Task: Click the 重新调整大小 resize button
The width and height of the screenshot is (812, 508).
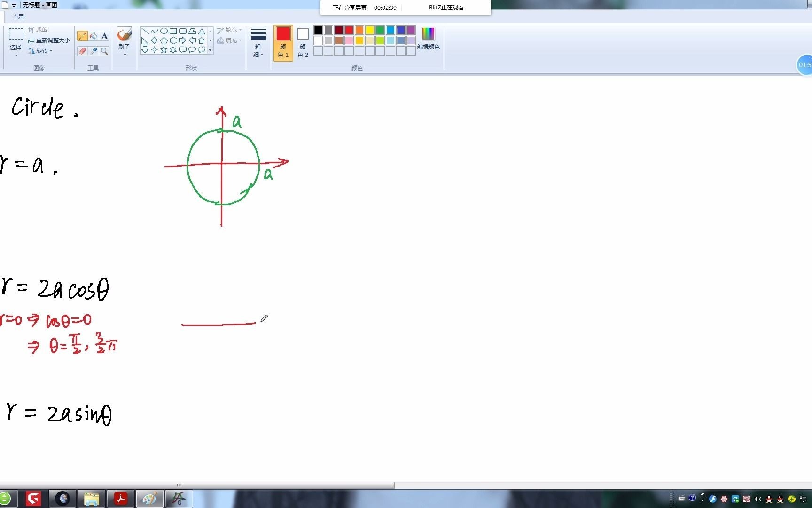Action: pos(48,40)
